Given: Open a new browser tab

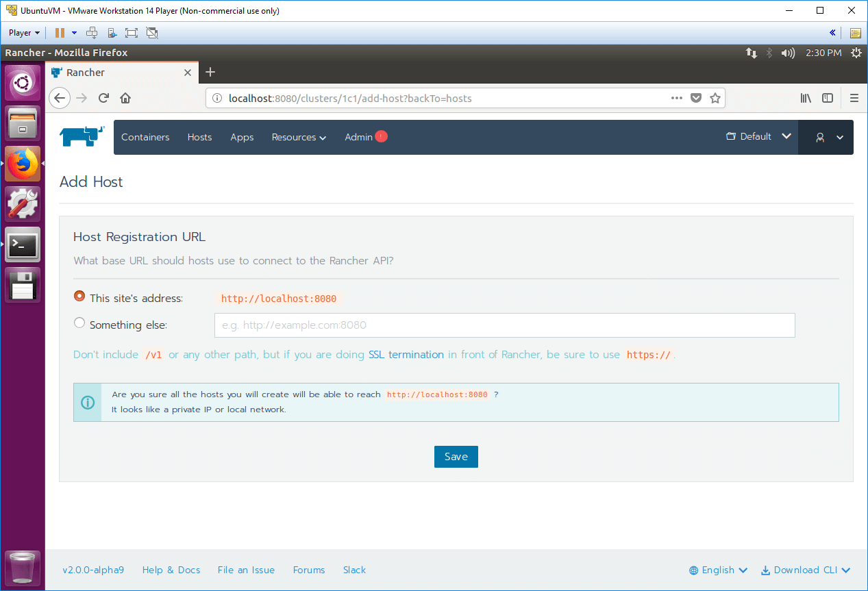Looking at the screenshot, I should click(210, 72).
